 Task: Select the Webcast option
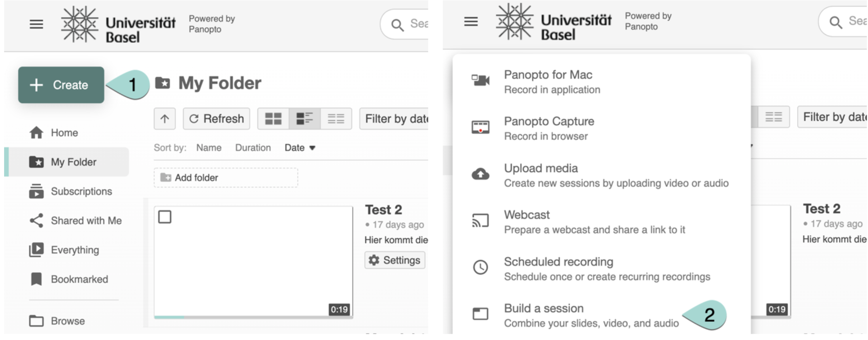pyautogui.click(x=527, y=222)
